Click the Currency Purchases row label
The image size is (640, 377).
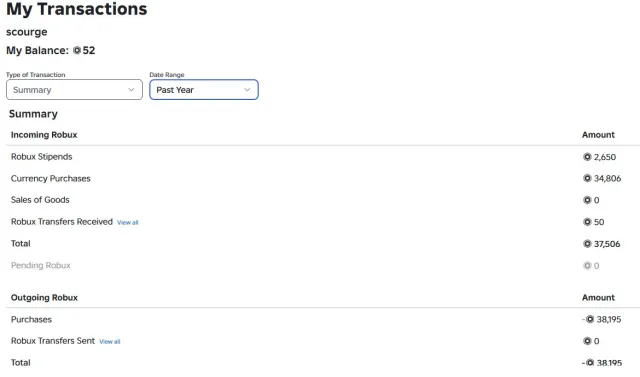tap(51, 179)
